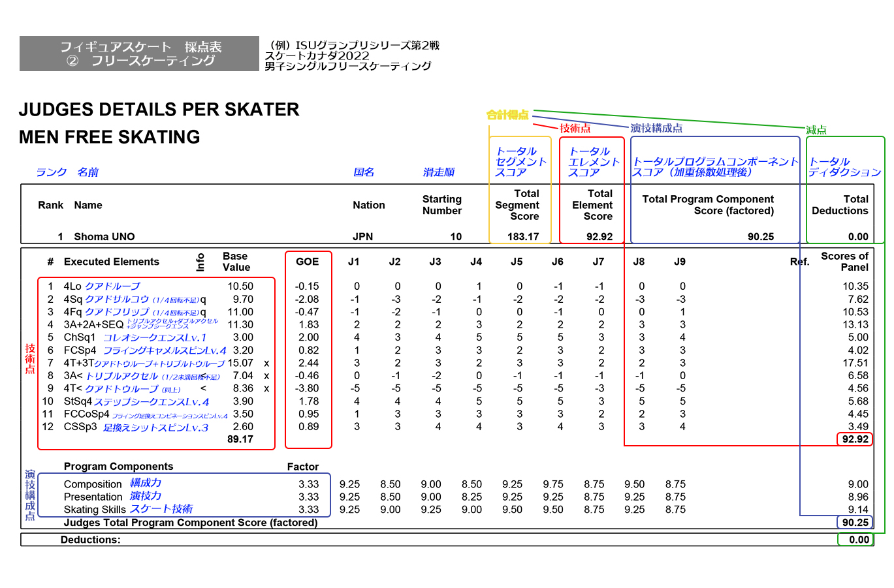The height and width of the screenshot is (588, 894).
Task: Click the panel score 13.13
Action: tap(855, 325)
